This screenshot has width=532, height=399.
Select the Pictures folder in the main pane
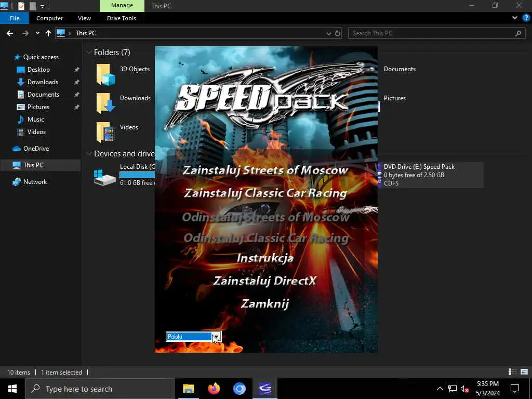point(395,98)
